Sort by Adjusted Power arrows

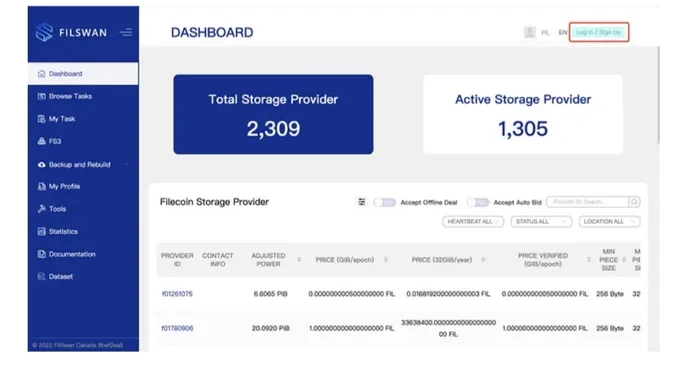(x=299, y=259)
